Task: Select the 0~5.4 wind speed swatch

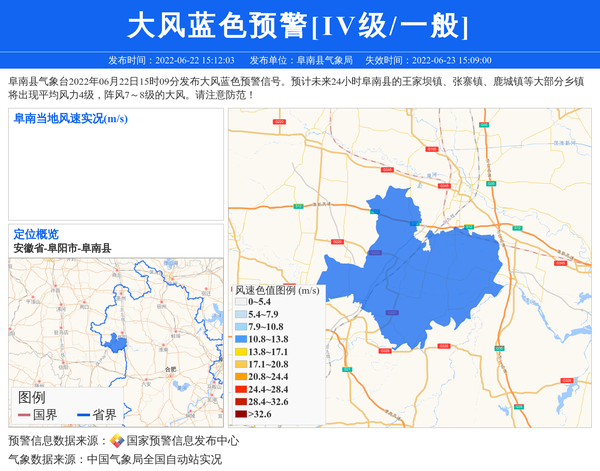Action: tap(241, 302)
